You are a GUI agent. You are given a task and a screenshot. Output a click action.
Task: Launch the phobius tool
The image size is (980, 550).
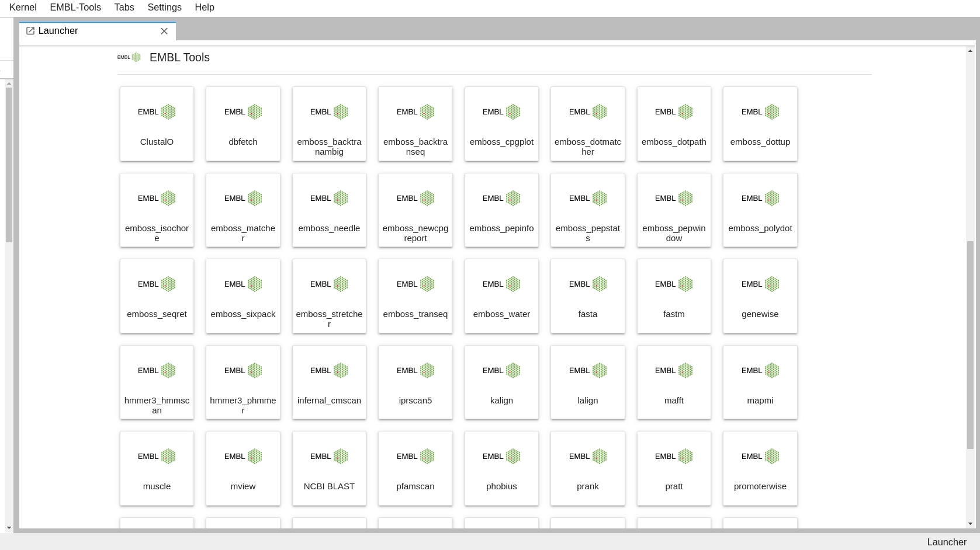click(x=501, y=468)
